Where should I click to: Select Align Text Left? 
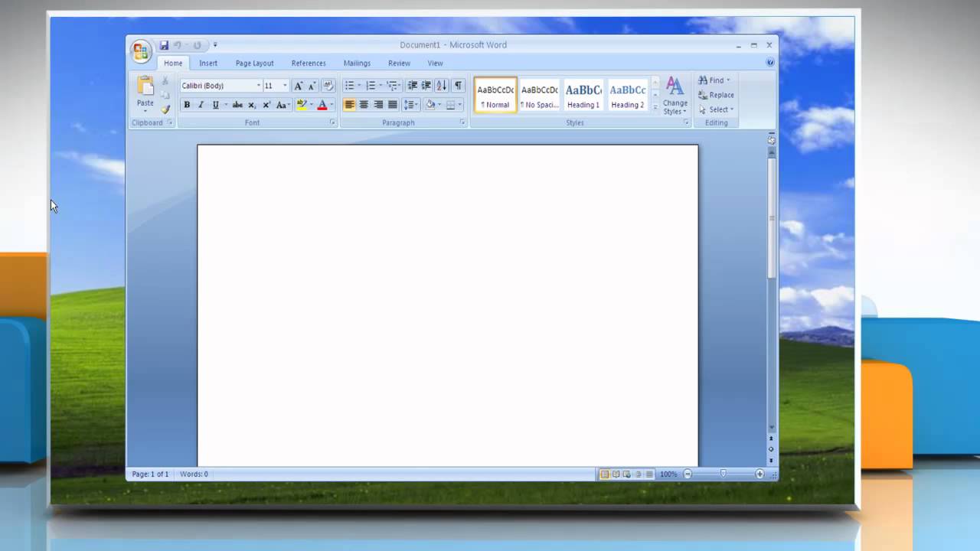pyautogui.click(x=349, y=105)
